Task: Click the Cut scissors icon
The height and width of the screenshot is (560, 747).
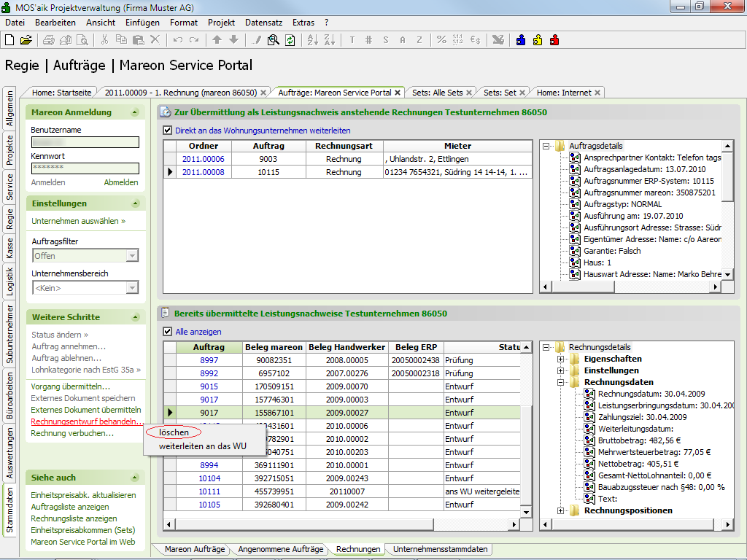Action: click(105, 40)
